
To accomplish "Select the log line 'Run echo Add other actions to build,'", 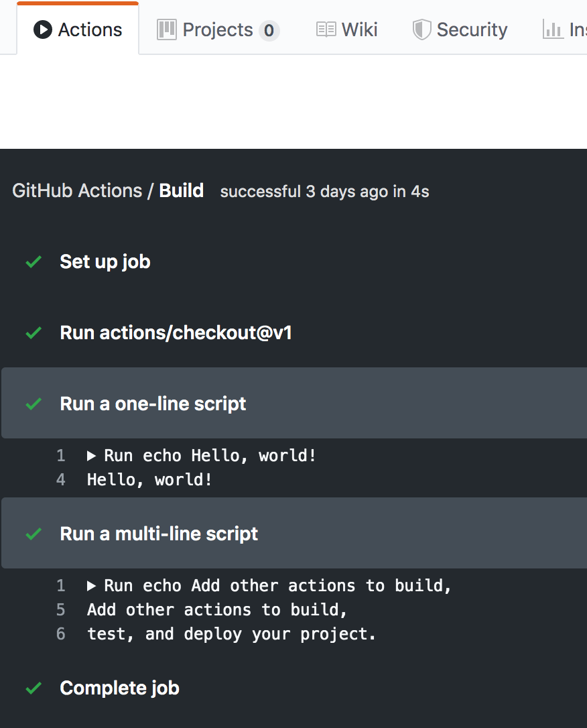I will [x=277, y=585].
